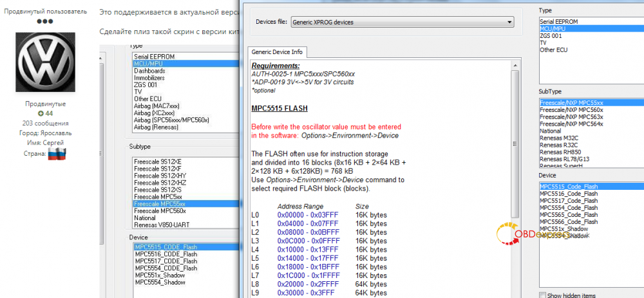Toggle the Show hidden items checkbox
The width and height of the screenshot is (644, 298).
tap(542, 295)
